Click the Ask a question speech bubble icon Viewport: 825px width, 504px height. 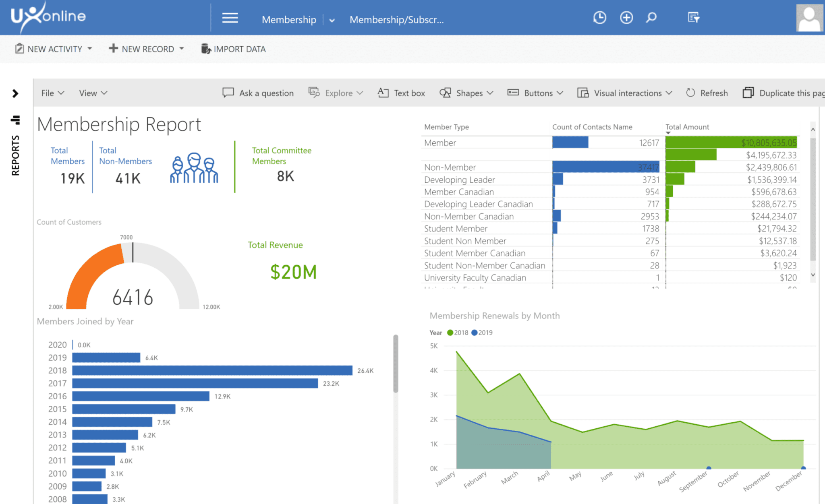tap(228, 93)
